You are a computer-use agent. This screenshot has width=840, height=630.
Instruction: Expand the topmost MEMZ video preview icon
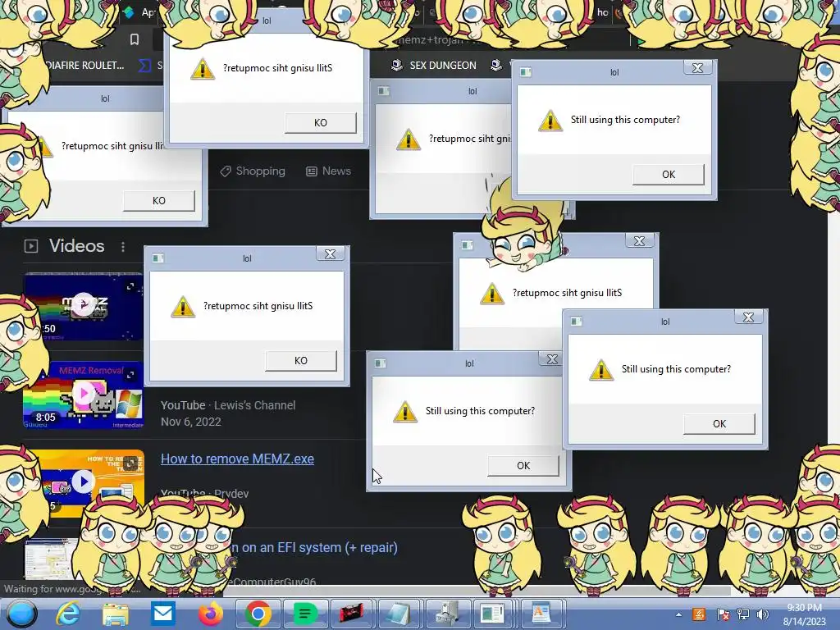tap(130, 286)
